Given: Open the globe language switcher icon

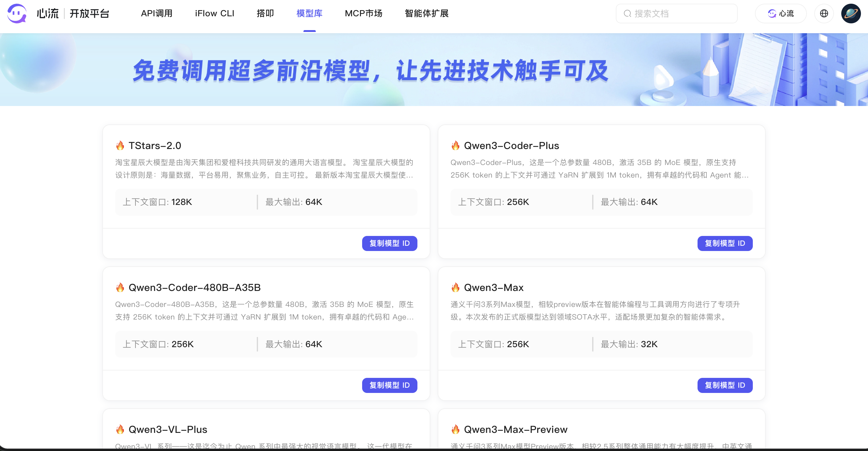Looking at the screenshot, I should click(824, 14).
